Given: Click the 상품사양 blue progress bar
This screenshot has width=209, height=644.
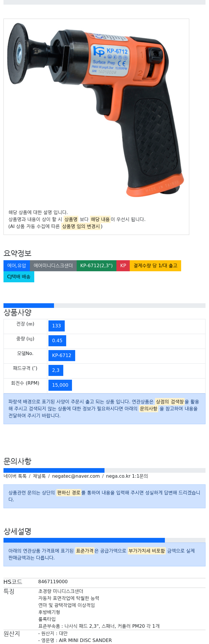Looking at the screenshot, I should (29, 306).
